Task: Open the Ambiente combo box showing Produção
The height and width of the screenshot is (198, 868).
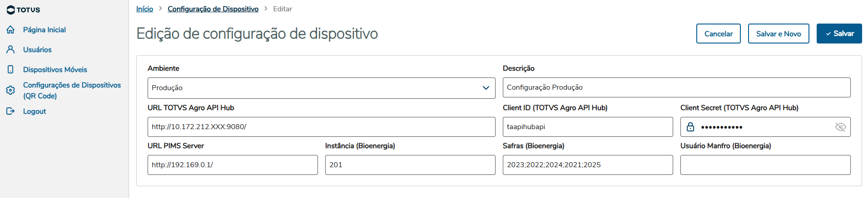Action: pos(313,88)
